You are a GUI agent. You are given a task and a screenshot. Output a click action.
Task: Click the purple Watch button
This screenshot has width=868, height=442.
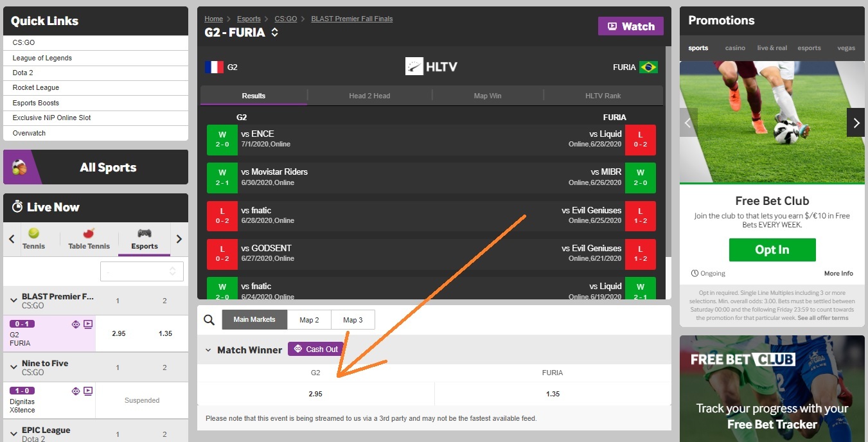coord(631,26)
